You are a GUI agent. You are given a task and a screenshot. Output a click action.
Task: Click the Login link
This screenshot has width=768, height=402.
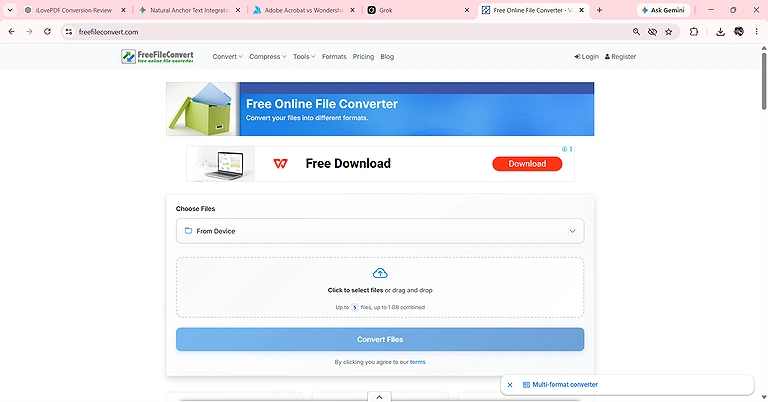(586, 57)
